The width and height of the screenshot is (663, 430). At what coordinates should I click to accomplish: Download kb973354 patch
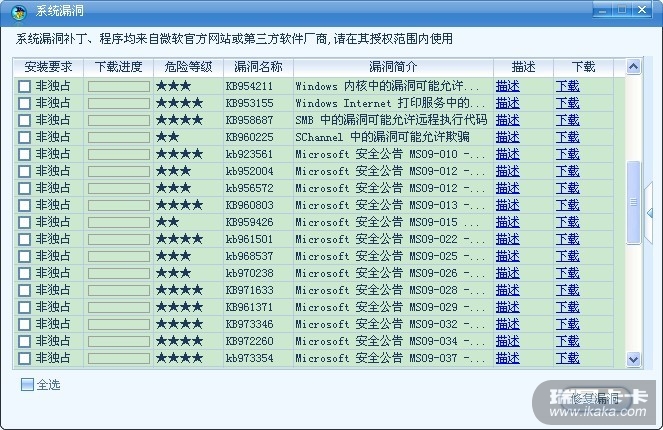coord(567,358)
